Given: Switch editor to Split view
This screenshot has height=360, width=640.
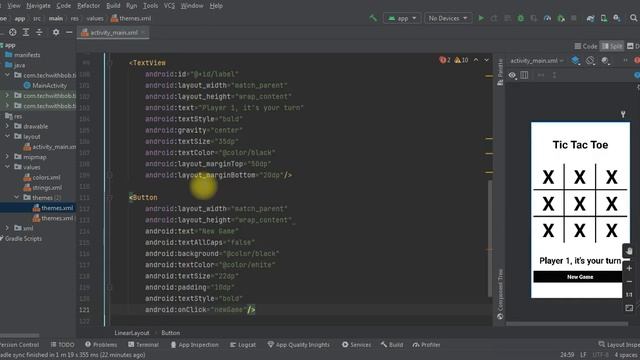Looking at the screenshot, I should click(x=612, y=46).
